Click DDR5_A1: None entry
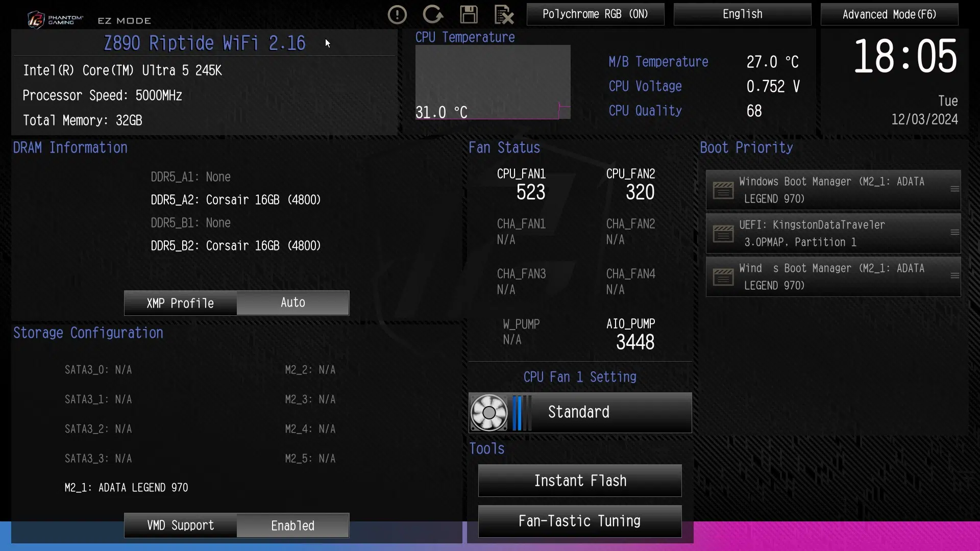This screenshot has height=551, width=980. point(190,177)
